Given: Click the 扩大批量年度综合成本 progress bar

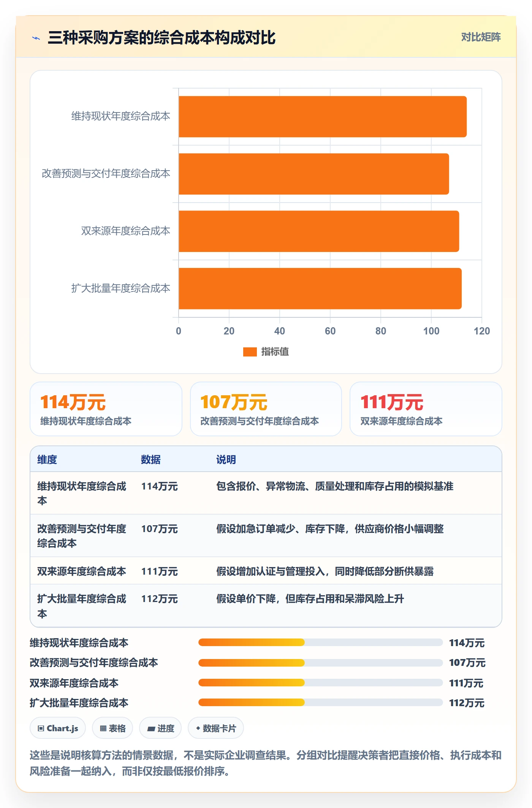Looking at the screenshot, I should [320, 703].
